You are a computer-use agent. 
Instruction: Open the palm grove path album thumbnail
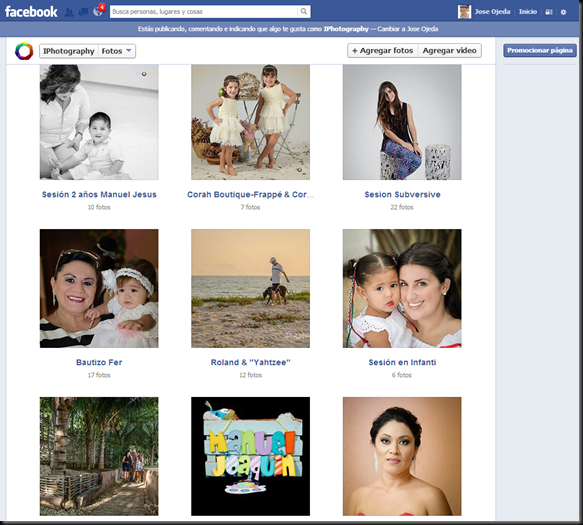[x=99, y=456]
